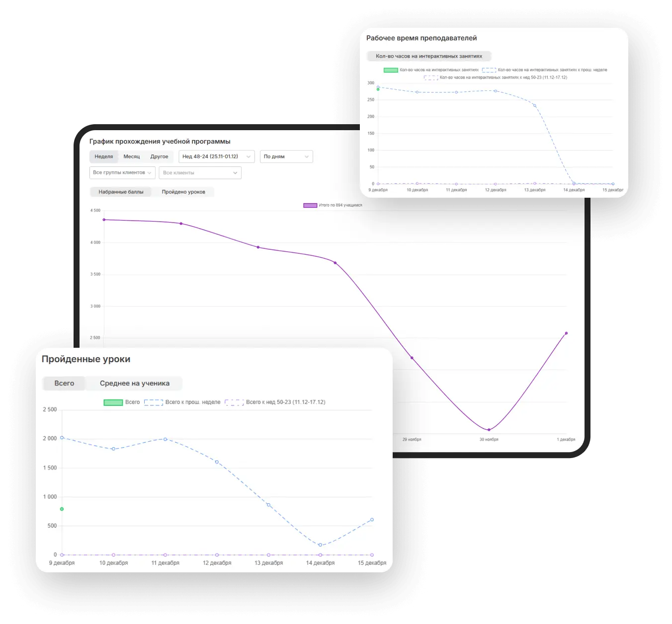Expand the По дням grouping dropdown
This screenshot has height=624, width=672.
point(286,156)
